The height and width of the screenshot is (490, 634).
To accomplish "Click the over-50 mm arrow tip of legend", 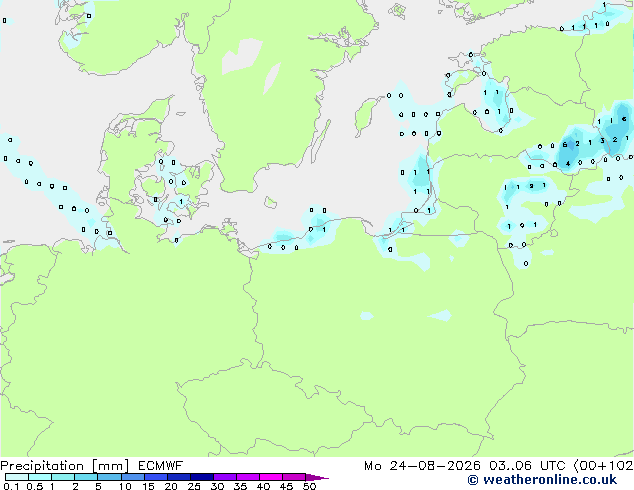I will pyautogui.click(x=317, y=477).
